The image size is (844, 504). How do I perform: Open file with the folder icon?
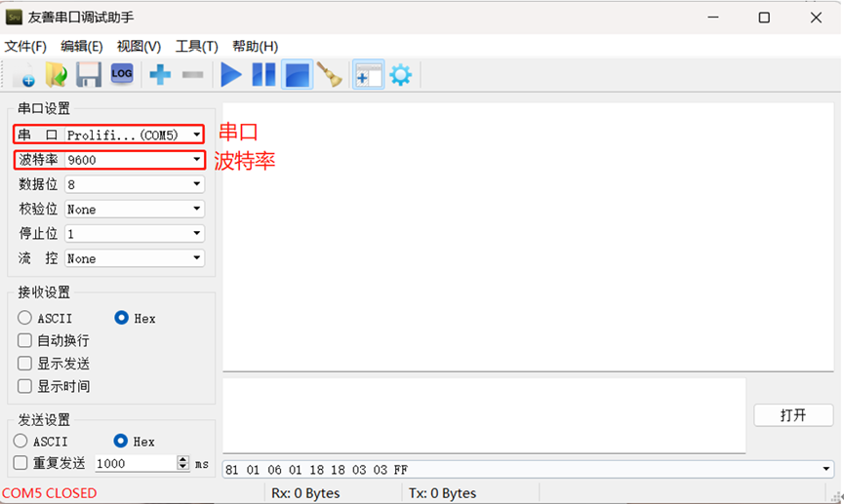click(56, 74)
